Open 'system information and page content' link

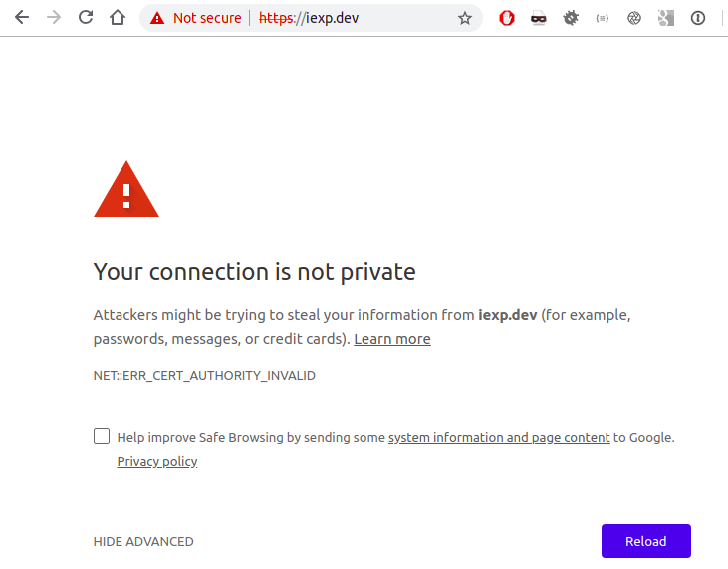point(499,438)
